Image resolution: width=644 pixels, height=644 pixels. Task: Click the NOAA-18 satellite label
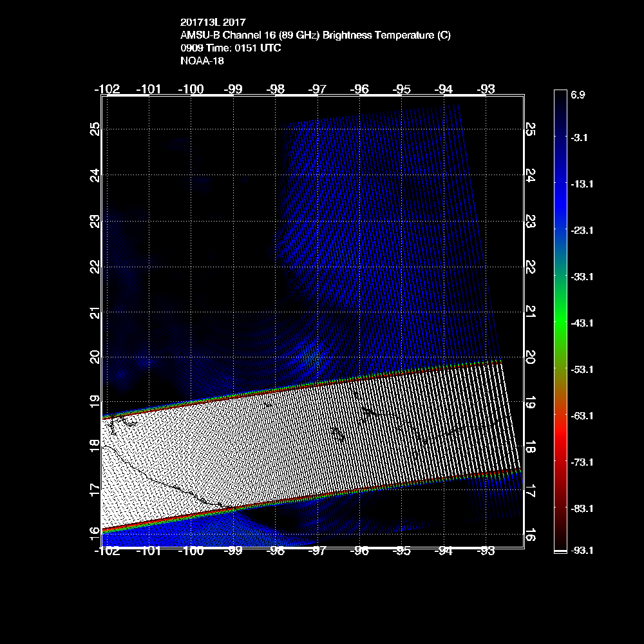point(202,61)
